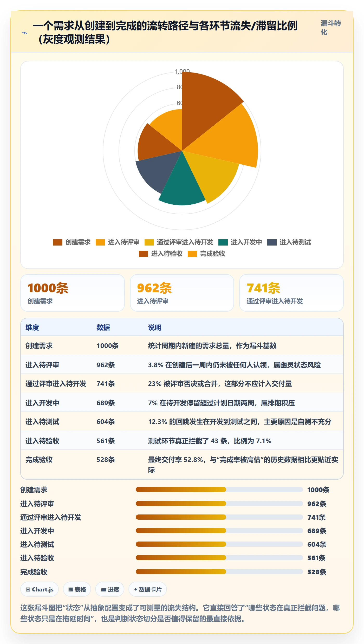
Task: Select the 表格 chip
Action: [77, 589]
